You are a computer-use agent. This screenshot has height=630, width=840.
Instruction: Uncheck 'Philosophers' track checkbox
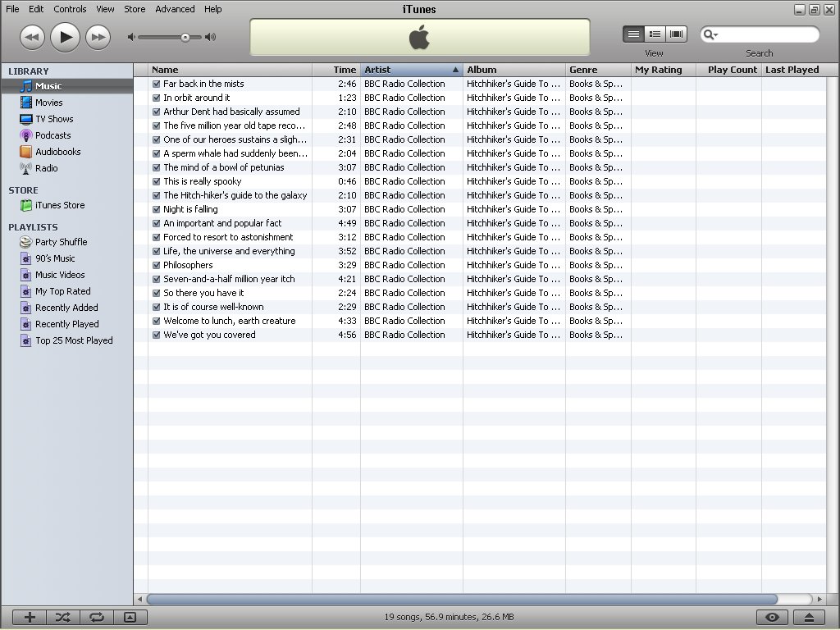tap(157, 265)
